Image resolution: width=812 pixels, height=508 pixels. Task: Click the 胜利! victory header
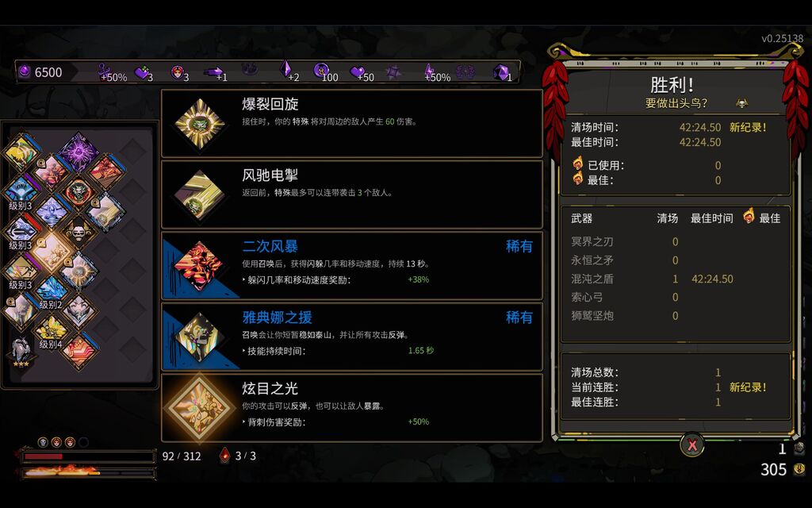click(672, 84)
